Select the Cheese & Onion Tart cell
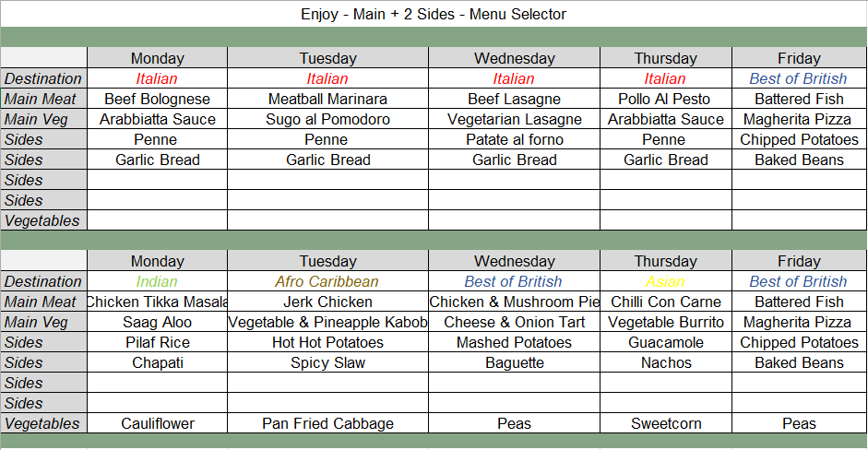The width and height of the screenshot is (868, 450). [514, 322]
